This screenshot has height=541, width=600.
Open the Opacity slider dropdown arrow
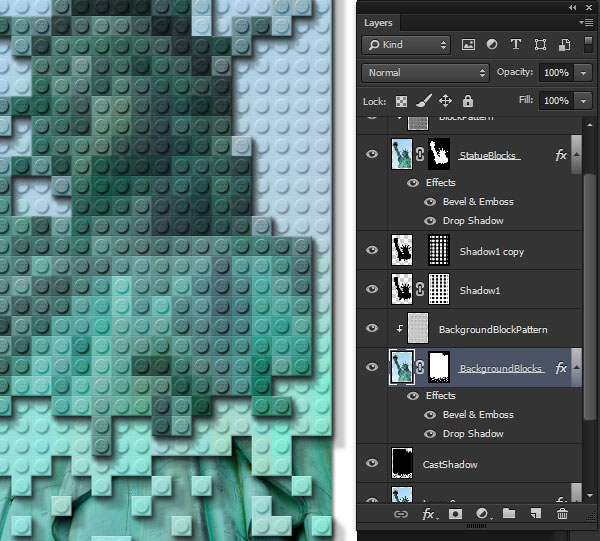click(x=583, y=73)
